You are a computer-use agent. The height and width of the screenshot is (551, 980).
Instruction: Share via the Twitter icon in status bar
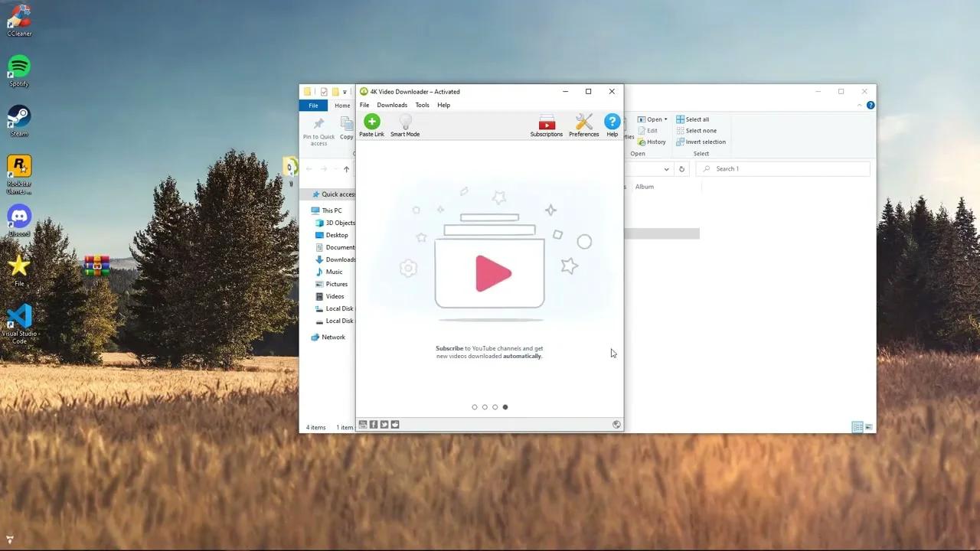click(384, 424)
